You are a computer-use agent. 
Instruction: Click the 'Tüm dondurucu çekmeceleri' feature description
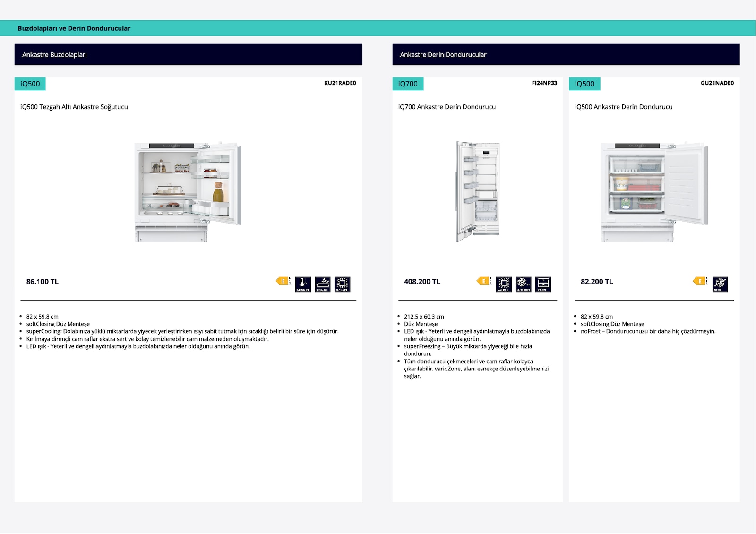[x=476, y=369]
